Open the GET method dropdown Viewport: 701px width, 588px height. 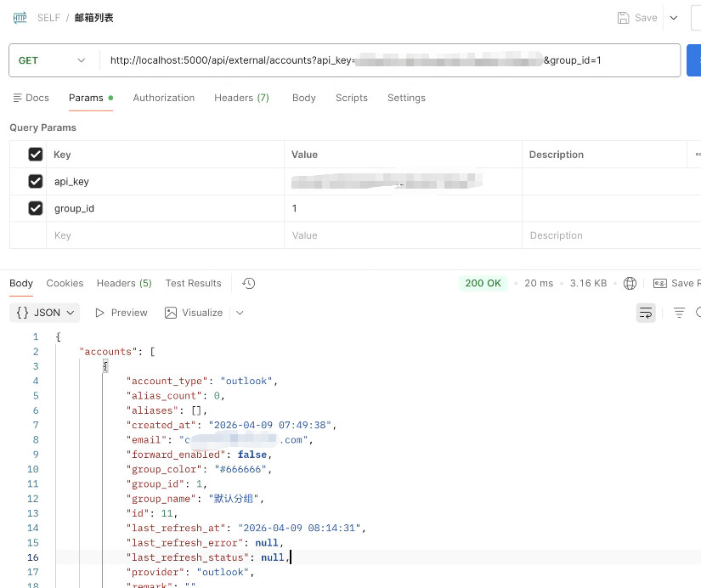52,60
